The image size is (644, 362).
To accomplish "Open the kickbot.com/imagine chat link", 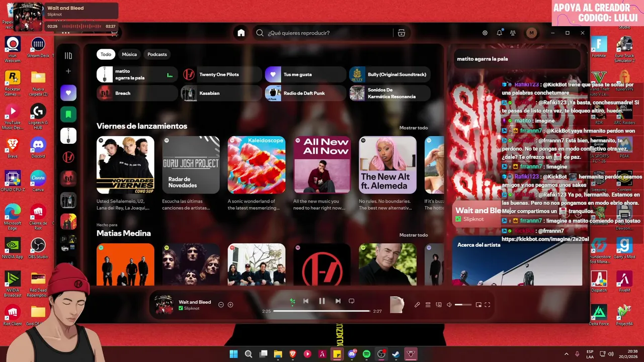I will [545, 239].
